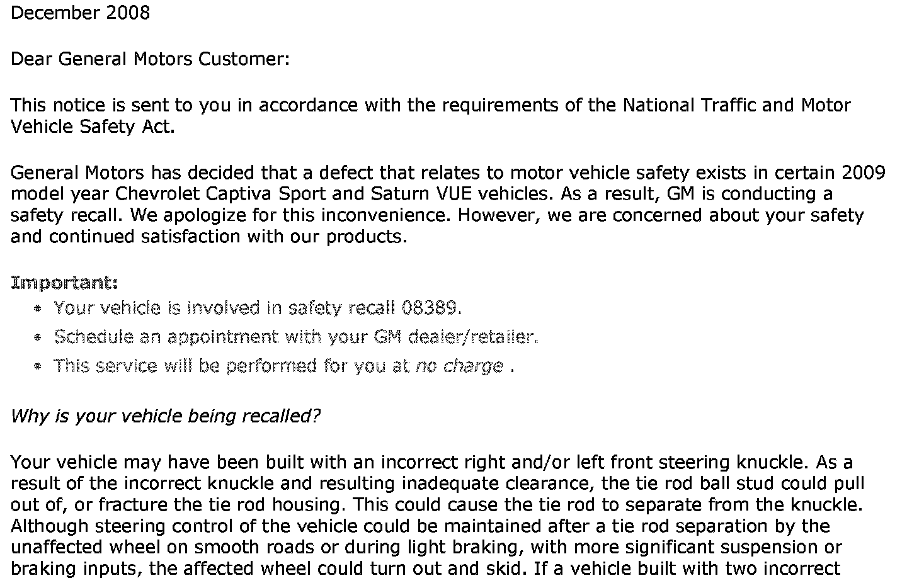Viewport: 907px width, 588px height.
Task: Click the 'Important:' heading
Action: [64, 283]
